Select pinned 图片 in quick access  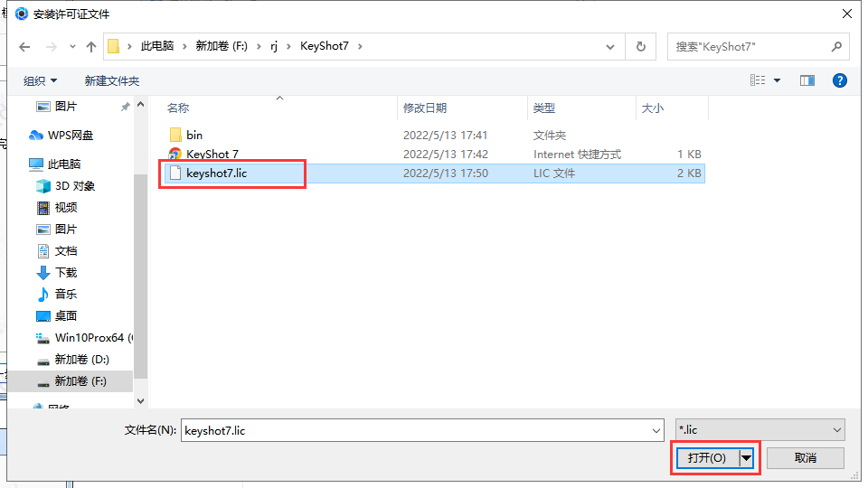[x=66, y=107]
